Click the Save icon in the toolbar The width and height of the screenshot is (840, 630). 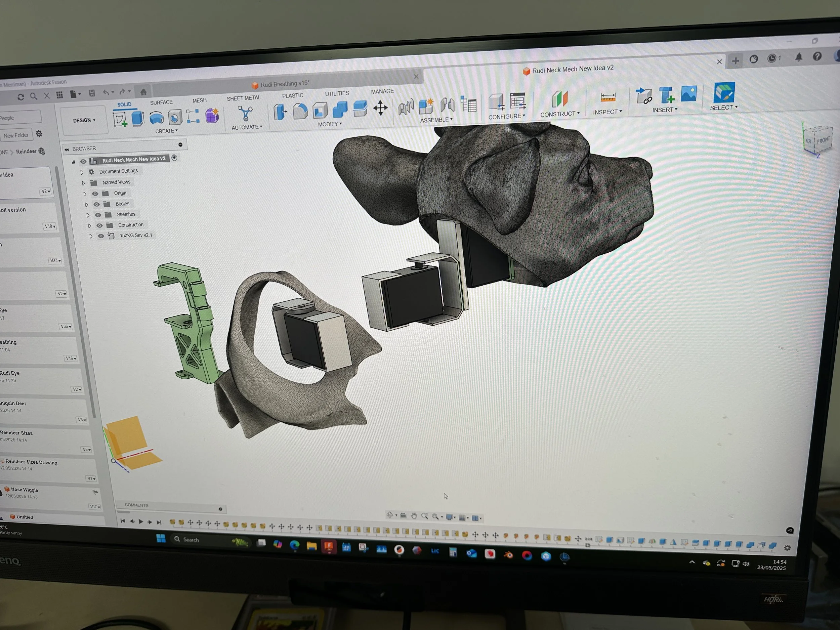(x=92, y=93)
